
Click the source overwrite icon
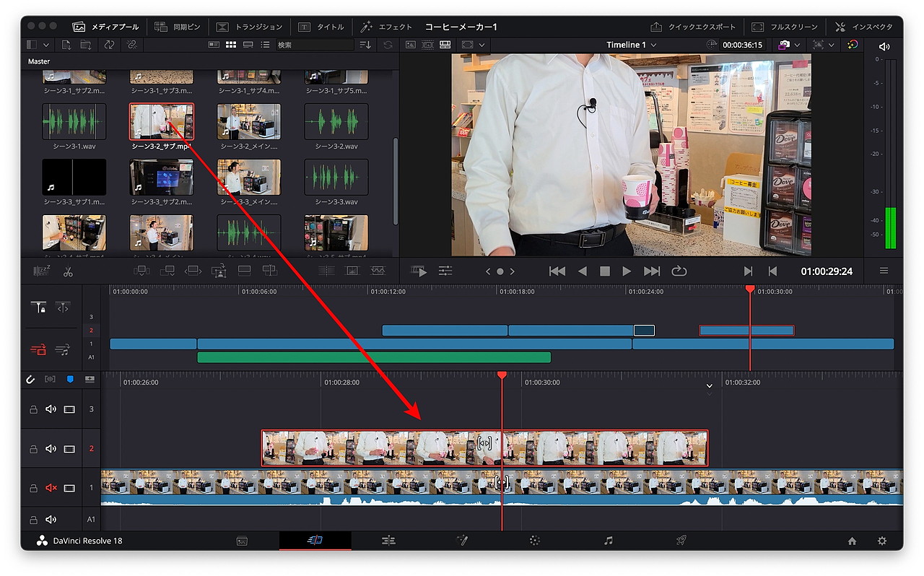tap(269, 271)
